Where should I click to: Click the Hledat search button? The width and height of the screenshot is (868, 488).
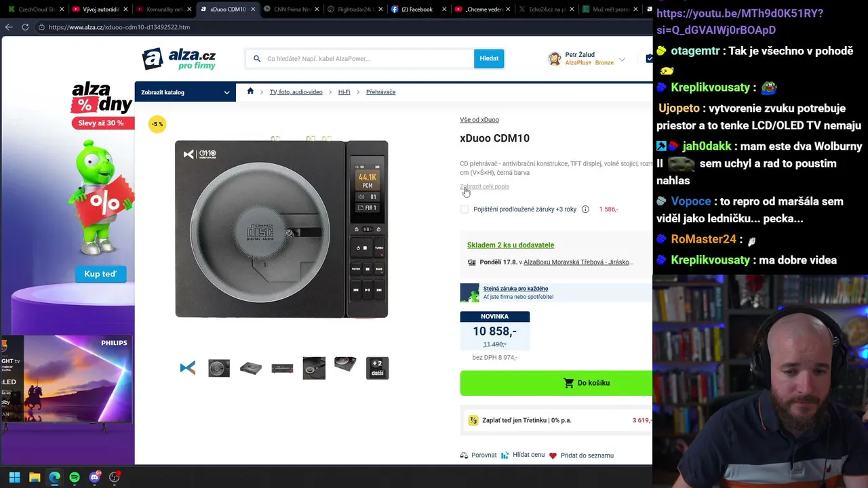tap(489, 58)
